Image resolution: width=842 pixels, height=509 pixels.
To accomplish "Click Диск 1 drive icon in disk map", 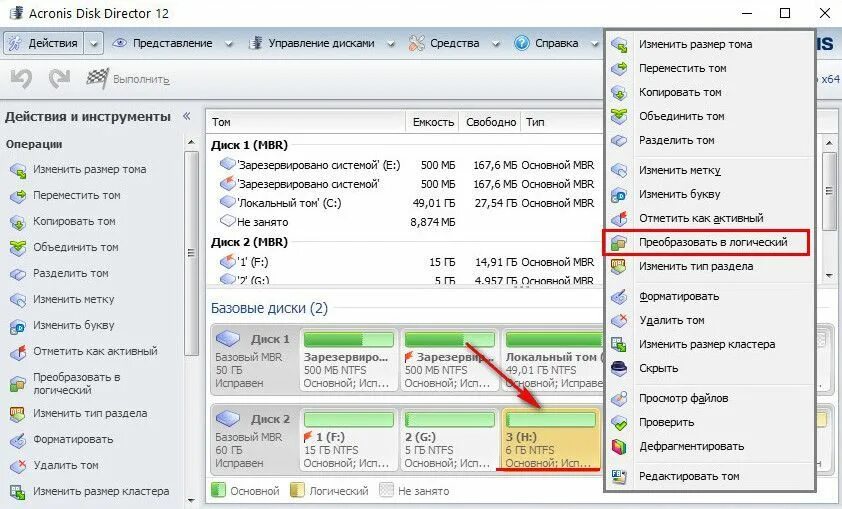I will pyautogui.click(x=228, y=339).
